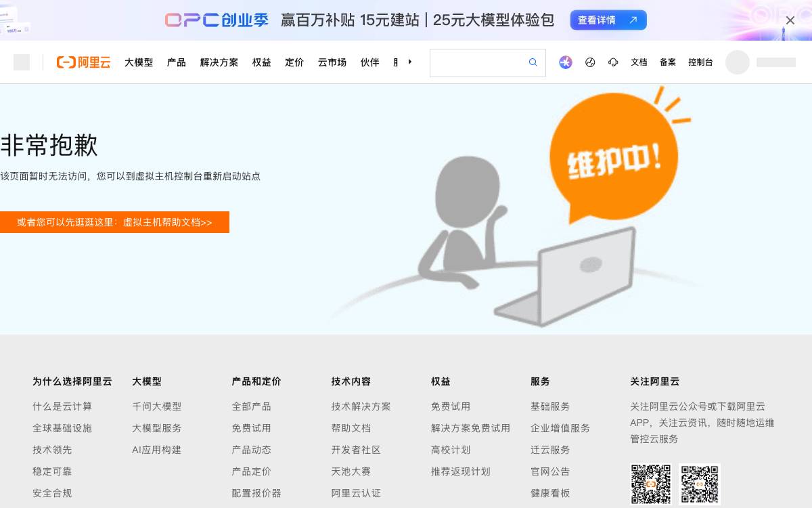Click the globe language icon
The width and height of the screenshot is (812, 508).
(x=590, y=62)
